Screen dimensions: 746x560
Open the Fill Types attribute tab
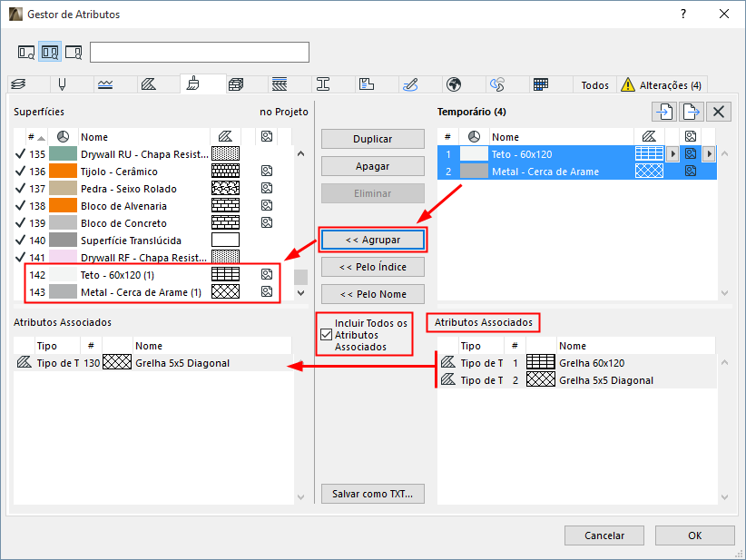pyautogui.click(x=149, y=84)
